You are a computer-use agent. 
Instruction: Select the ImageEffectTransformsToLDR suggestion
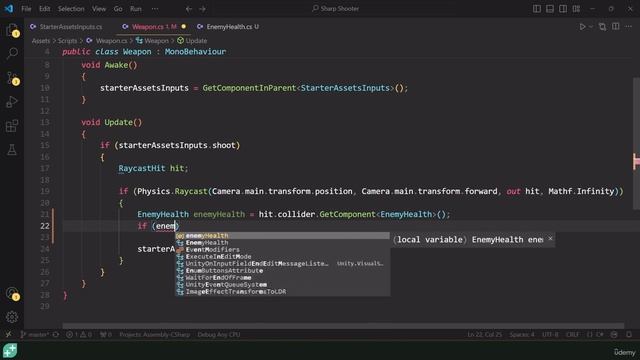pyautogui.click(x=282, y=292)
